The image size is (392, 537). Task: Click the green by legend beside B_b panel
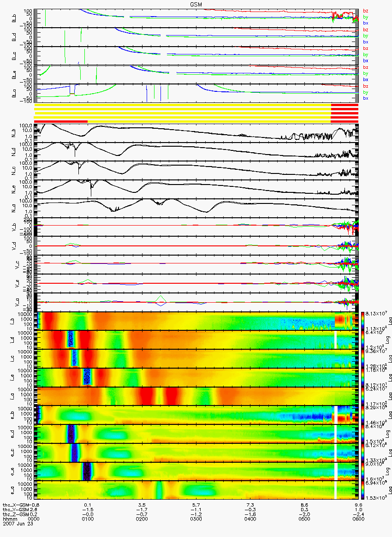click(365, 17)
